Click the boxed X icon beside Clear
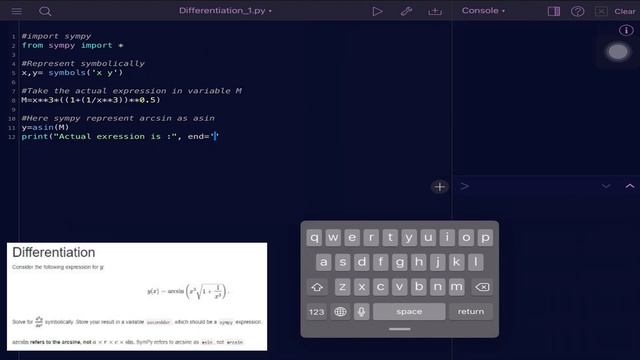This screenshot has height=360, width=640. [x=601, y=11]
